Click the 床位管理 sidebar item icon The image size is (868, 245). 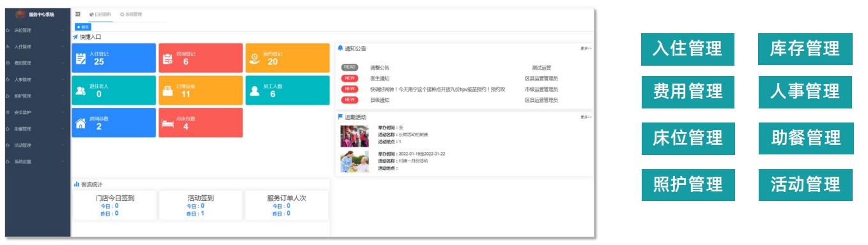coord(8,30)
